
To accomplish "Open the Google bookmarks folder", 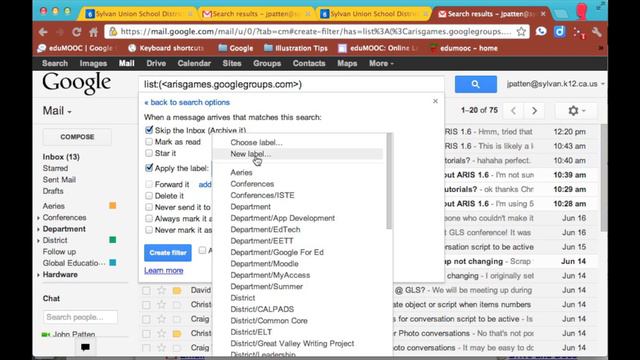I will tap(236, 48).
